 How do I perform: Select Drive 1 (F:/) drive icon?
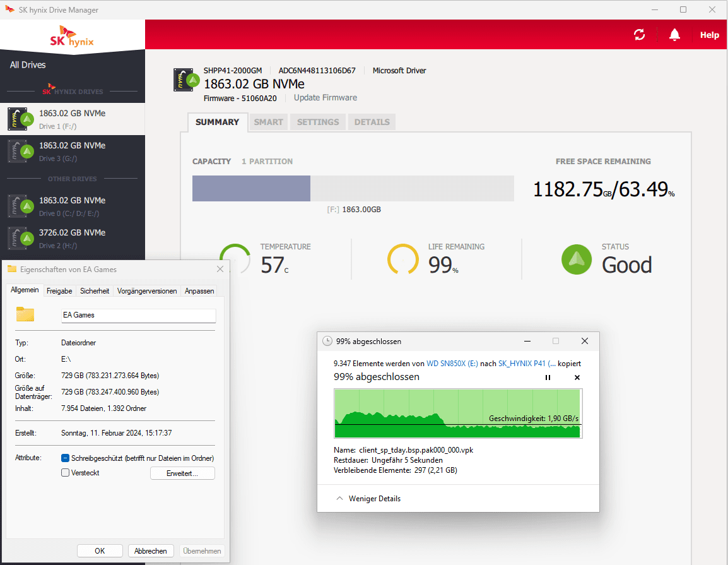click(20, 119)
